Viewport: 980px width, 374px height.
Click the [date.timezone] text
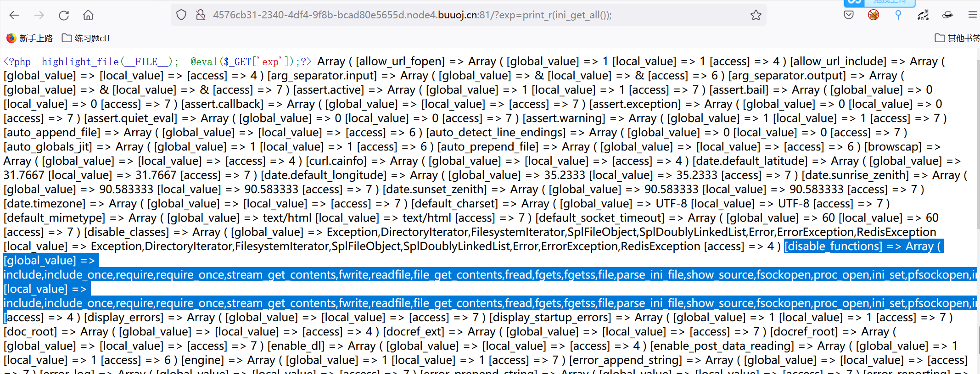45,204
